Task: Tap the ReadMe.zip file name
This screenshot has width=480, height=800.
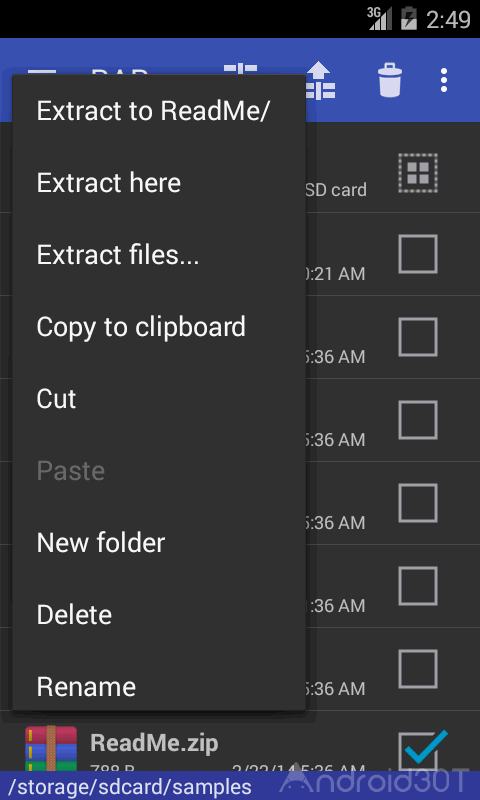Action: 154,743
